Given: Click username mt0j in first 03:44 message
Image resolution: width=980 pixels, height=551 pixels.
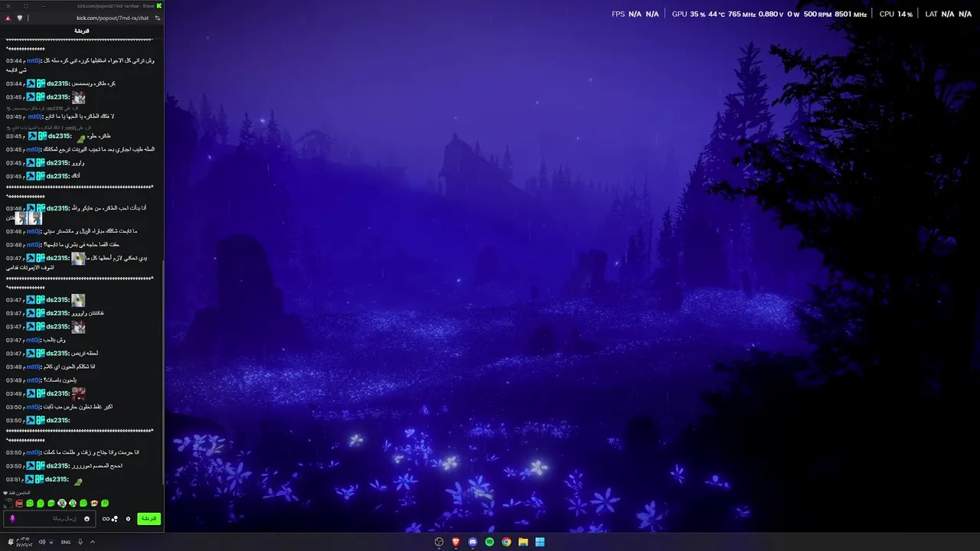Looking at the screenshot, I should [x=33, y=60].
